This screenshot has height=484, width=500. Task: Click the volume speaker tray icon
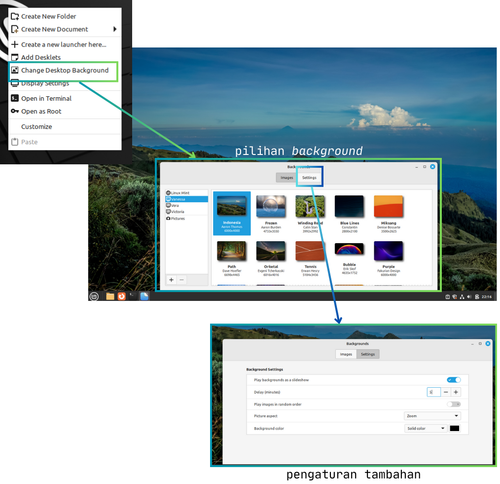point(469,297)
